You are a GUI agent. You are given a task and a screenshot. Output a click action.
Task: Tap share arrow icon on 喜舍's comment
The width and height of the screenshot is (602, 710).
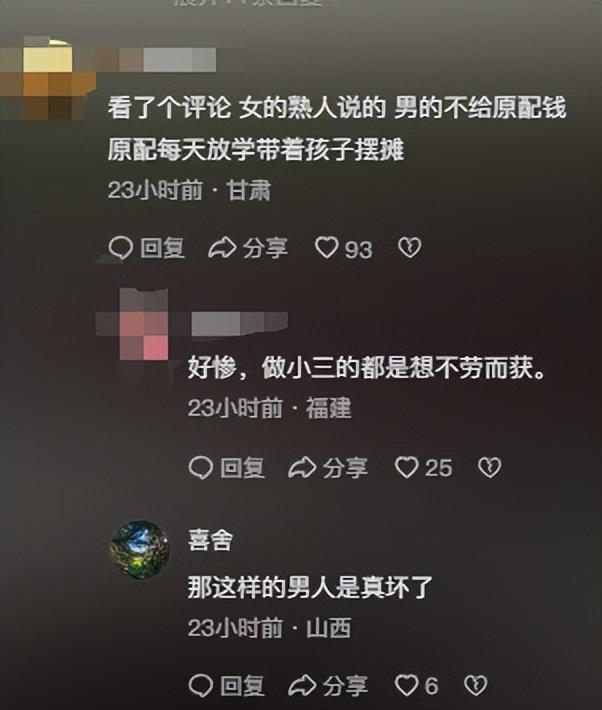(x=302, y=686)
